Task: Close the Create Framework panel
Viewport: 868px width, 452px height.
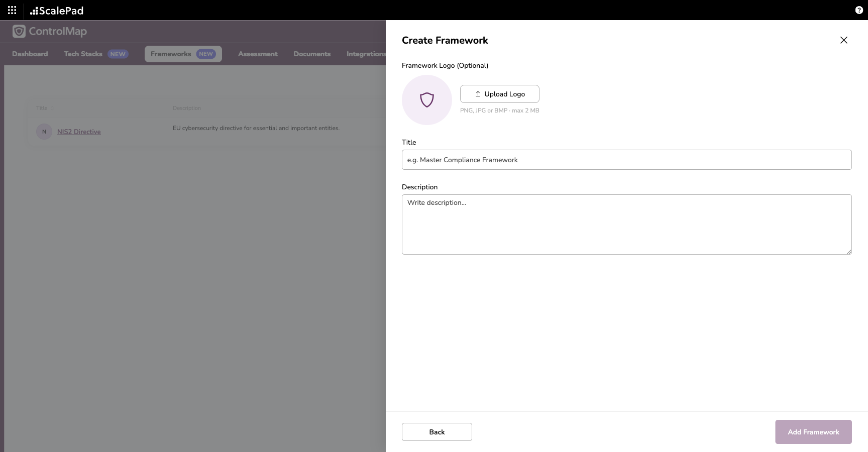Action: click(844, 40)
